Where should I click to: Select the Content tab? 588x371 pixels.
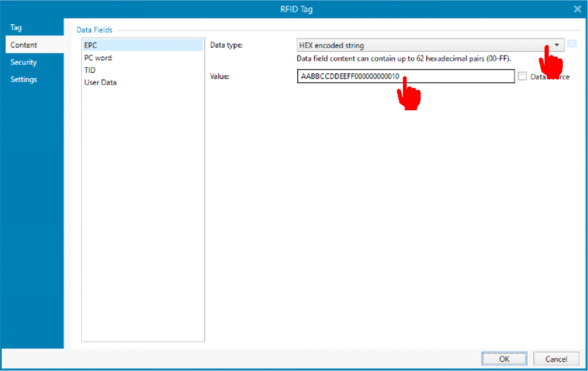(24, 45)
